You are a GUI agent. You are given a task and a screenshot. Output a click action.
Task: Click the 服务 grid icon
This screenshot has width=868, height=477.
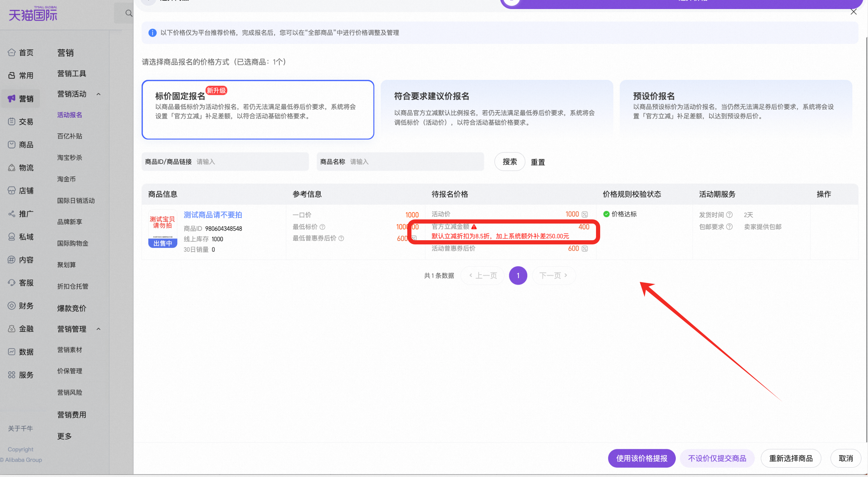tap(12, 375)
